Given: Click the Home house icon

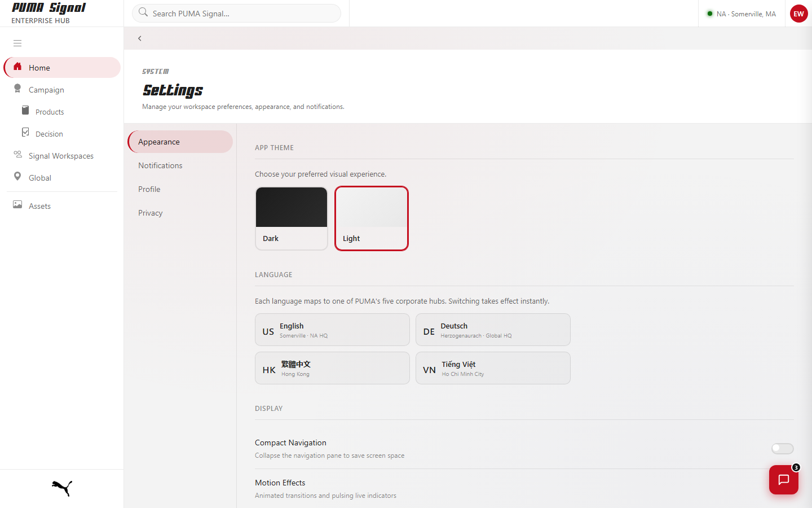Looking at the screenshot, I should click(x=17, y=67).
